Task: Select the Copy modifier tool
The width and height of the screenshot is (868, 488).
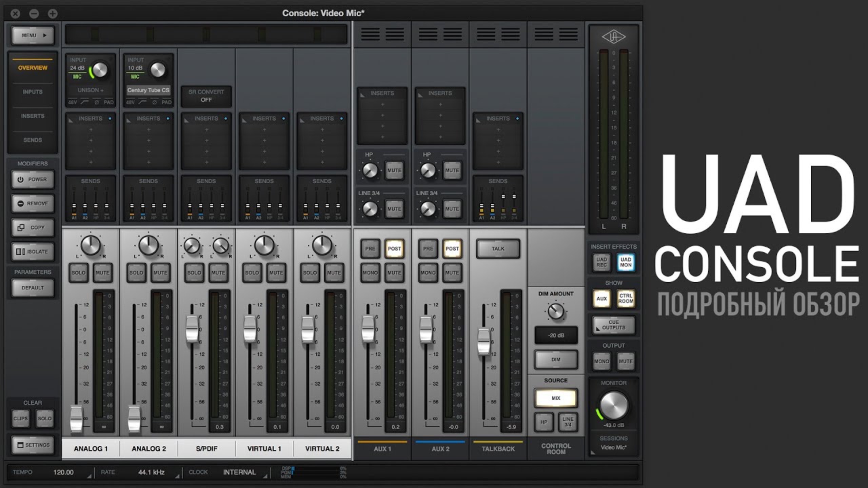Action: click(x=33, y=228)
